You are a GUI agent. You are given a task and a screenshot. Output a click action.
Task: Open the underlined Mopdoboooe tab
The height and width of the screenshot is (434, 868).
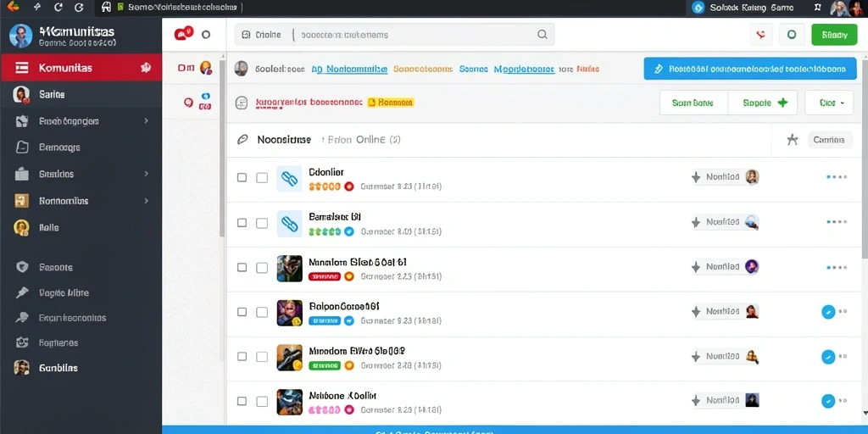pyautogui.click(x=524, y=70)
